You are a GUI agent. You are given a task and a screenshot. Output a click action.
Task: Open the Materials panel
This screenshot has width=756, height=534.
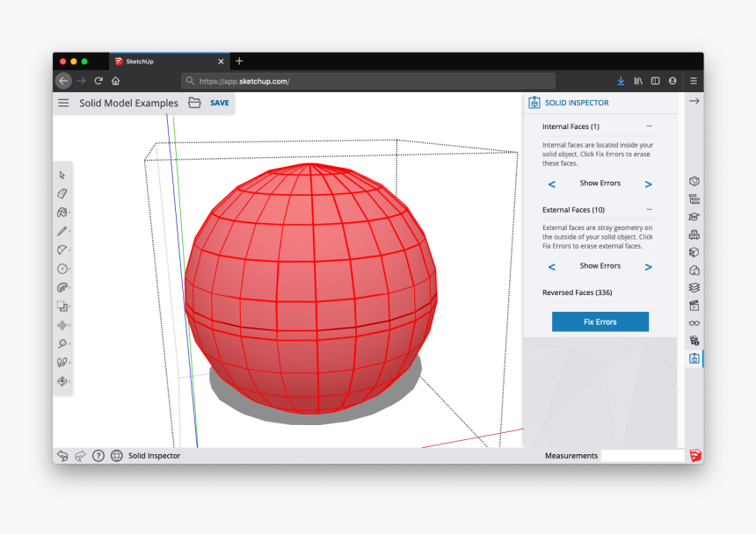[694, 251]
